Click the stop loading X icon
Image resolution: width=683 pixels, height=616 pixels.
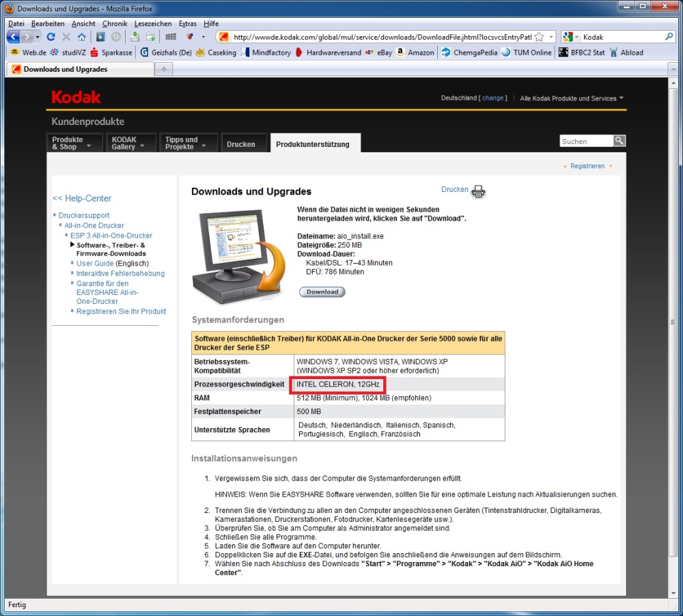tap(66, 37)
